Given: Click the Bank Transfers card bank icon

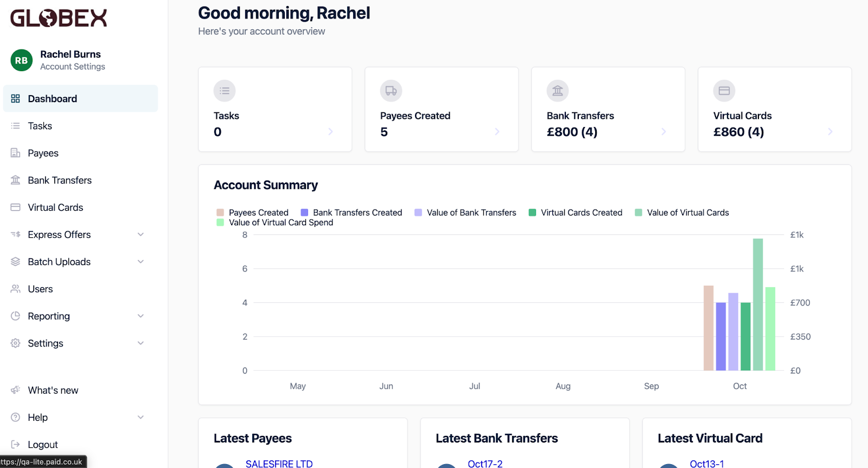Looking at the screenshot, I should click(x=558, y=91).
